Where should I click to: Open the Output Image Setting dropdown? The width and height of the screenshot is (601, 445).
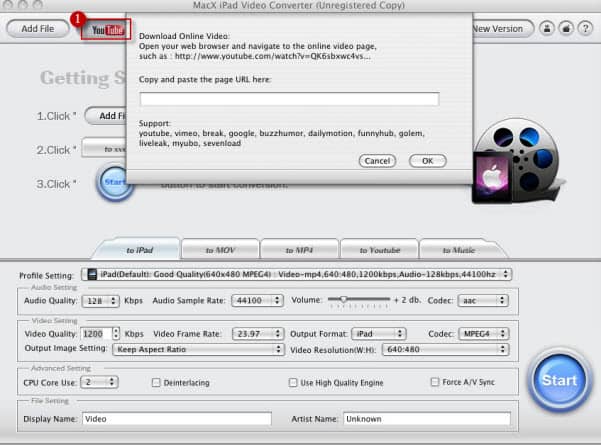point(198,349)
